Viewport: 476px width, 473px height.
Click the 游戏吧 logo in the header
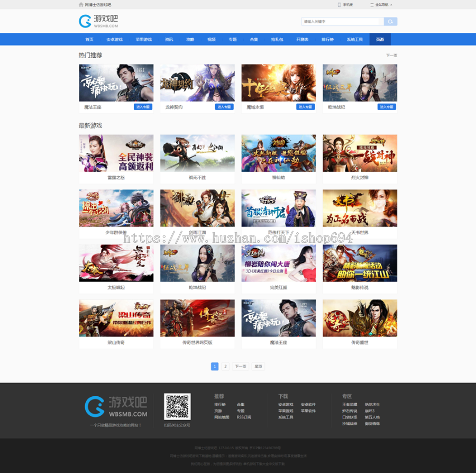tap(98, 21)
